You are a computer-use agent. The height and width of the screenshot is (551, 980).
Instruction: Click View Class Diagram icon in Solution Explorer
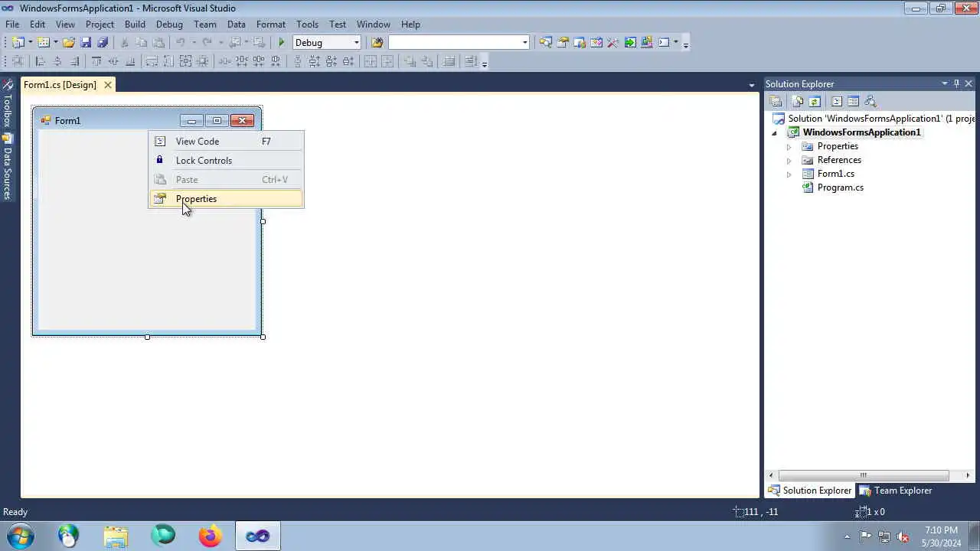point(871,102)
